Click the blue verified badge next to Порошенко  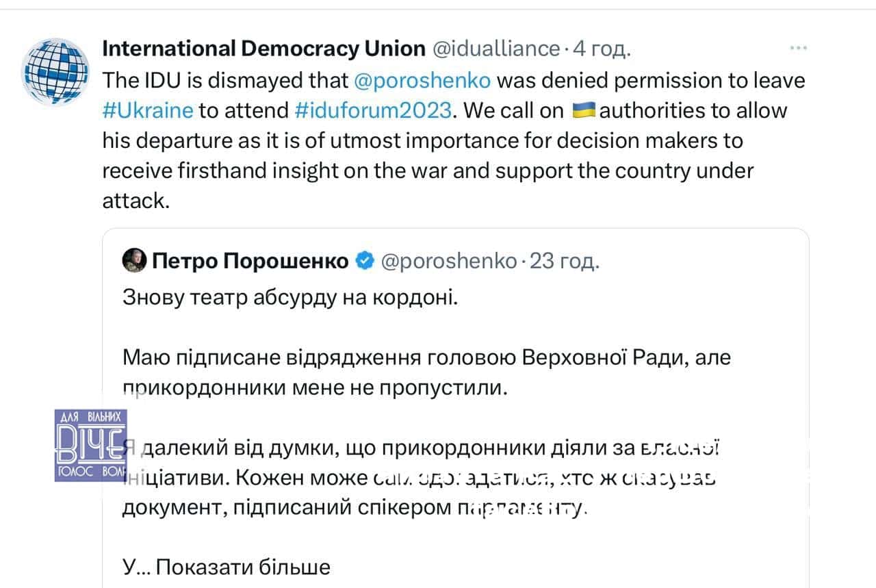365,261
